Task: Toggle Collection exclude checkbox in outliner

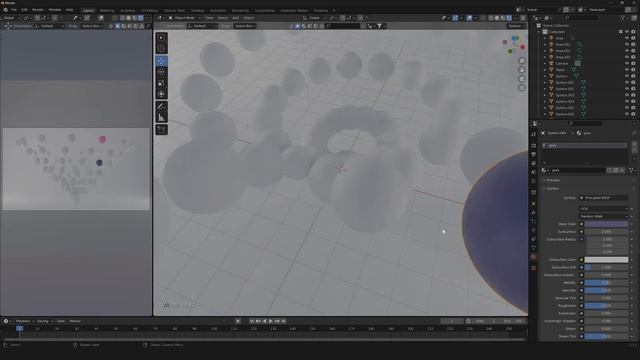Action: point(621,31)
